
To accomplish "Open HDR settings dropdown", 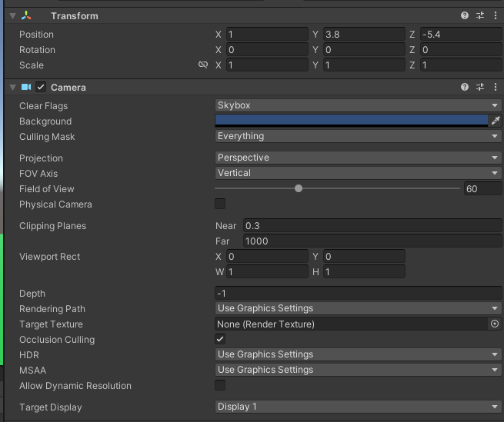I will pos(358,354).
